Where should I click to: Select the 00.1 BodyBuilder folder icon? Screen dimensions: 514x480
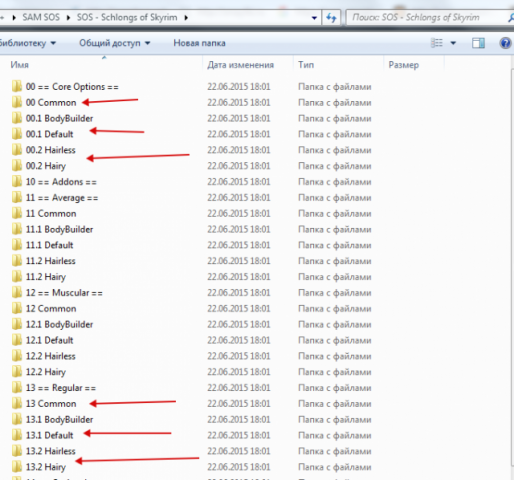17,118
